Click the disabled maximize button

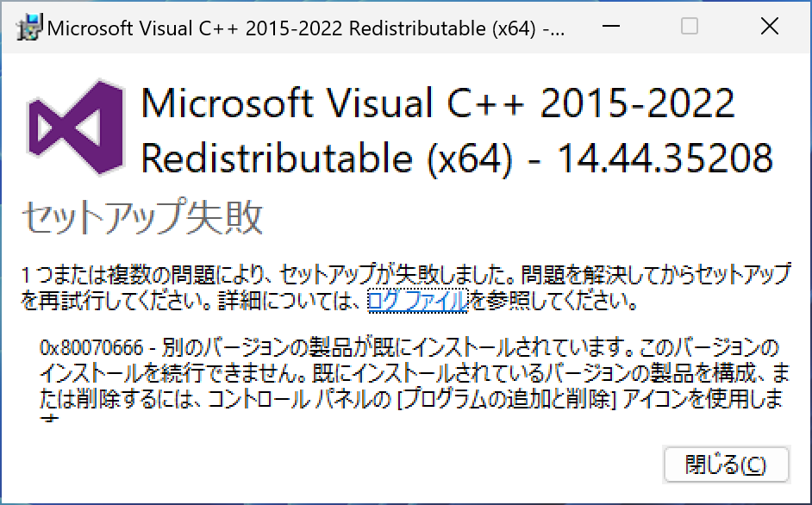(x=690, y=26)
